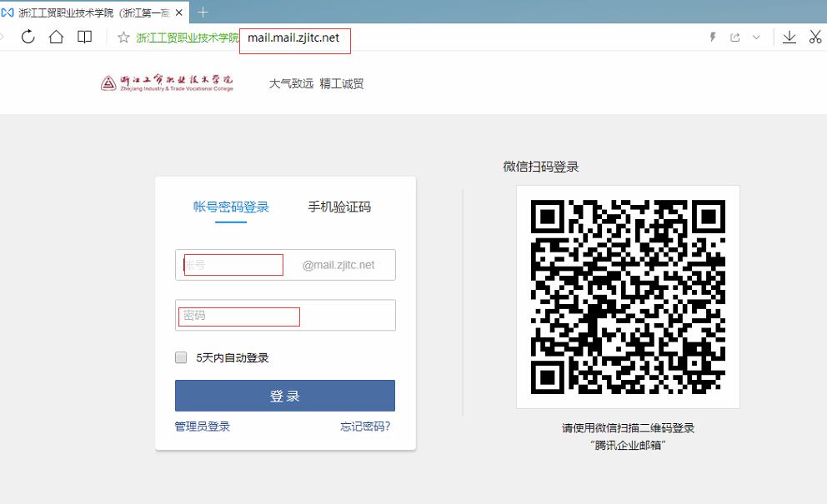Focus the 帐号 username input field
The width and height of the screenshot is (827, 504).
238,265
